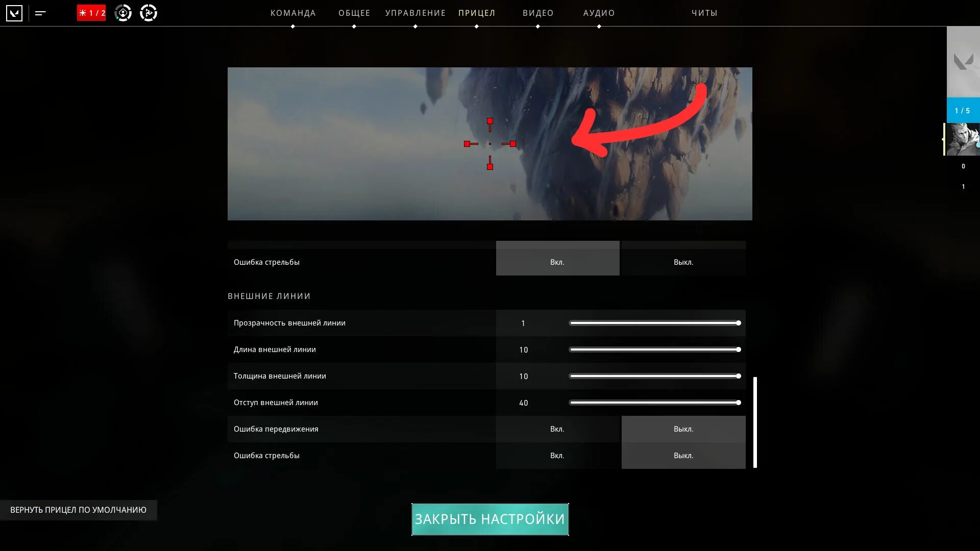Disable Ошибка передвижения toggle Выкл
Screen dimensions: 980x551
(x=682, y=429)
